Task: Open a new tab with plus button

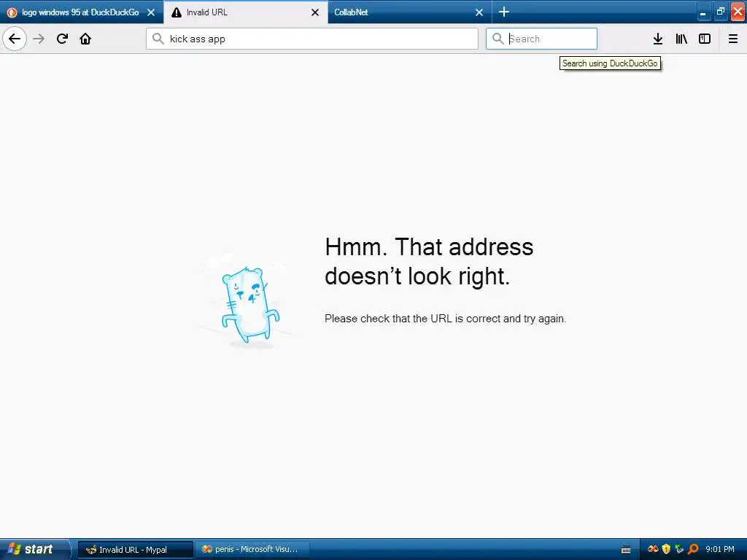Action: pos(503,12)
